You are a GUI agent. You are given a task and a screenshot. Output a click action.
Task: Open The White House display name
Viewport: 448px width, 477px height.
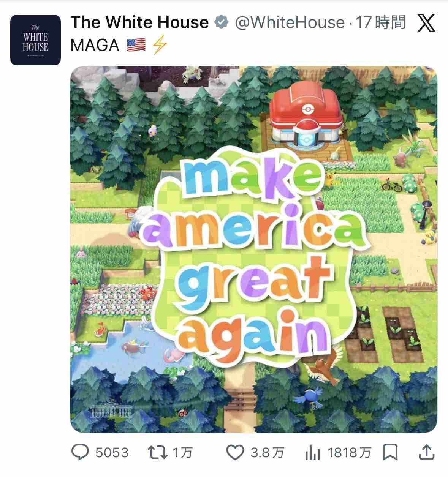pos(140,22)
